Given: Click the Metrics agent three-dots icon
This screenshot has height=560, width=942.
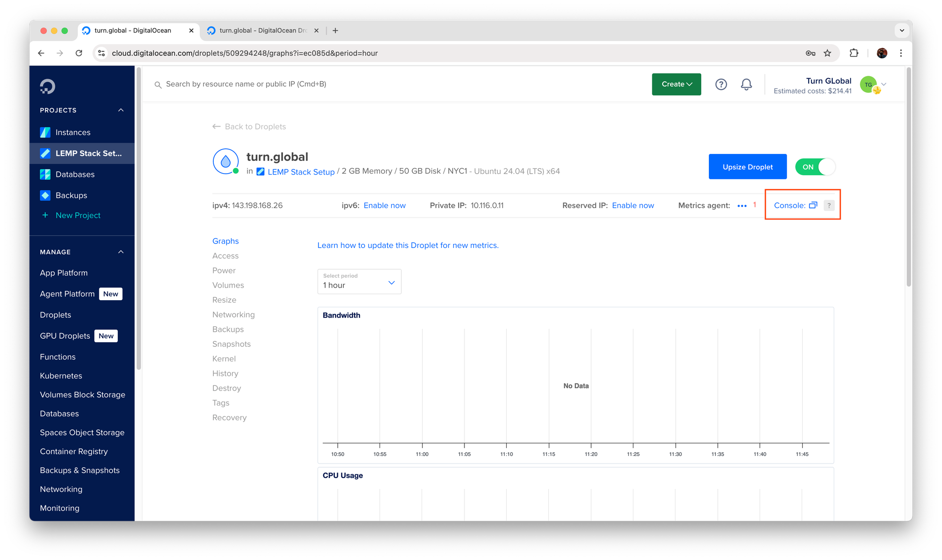Looking at the screenshot, I should click(742, 206).
